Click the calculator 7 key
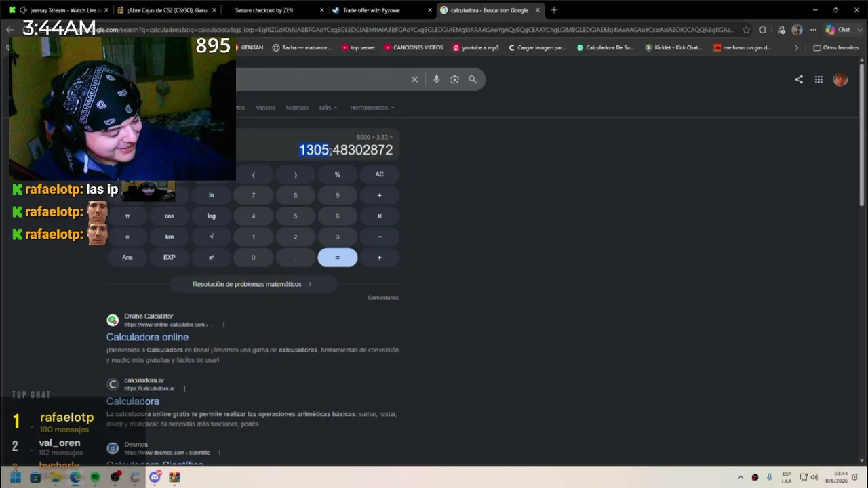 pyautogui.click(x=253, y=195)
